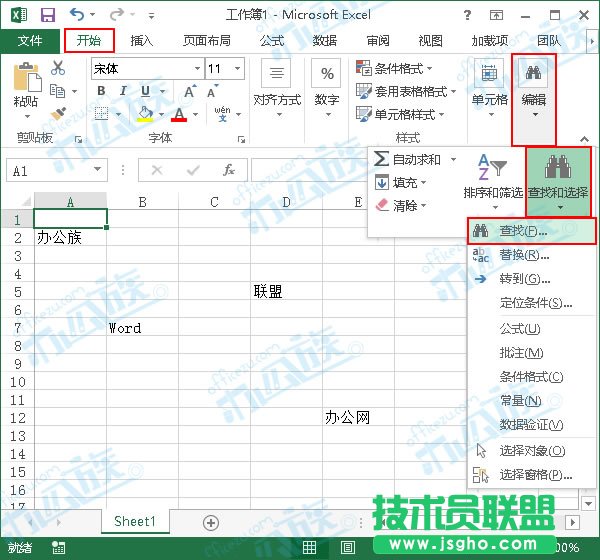This screenshot has height=560, width=600.
Task: Select Conditional Formatting (条件格式(C)) item
Action: [x=532, y=377]
